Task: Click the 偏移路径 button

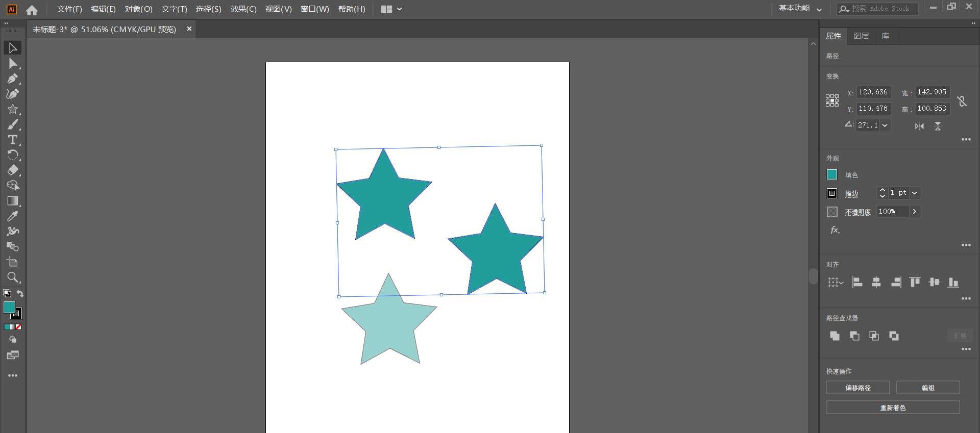Action: pyautogui.click(x=857, y=388)
